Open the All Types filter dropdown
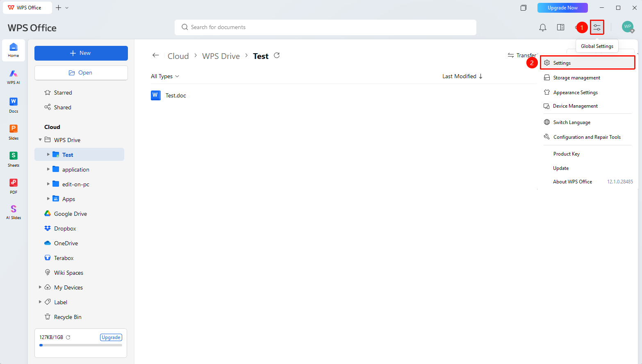The height and width of the screenshot is (364, 642). pos(165,76)
